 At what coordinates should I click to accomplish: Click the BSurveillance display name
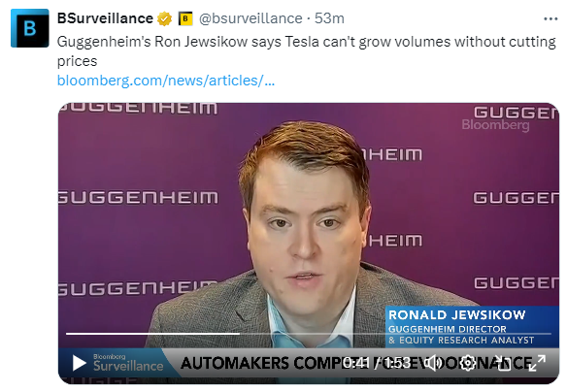click(105, 18)
